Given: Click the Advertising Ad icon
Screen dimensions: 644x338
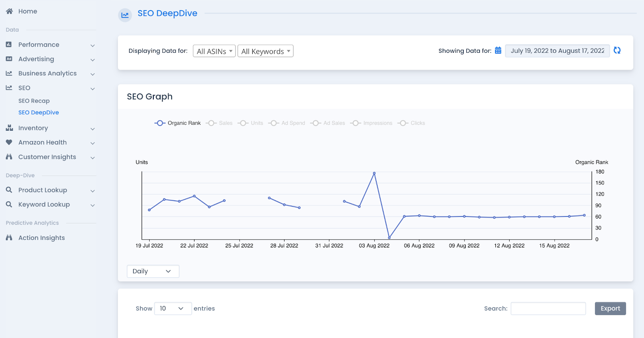Looking at the screenshot, I should [x=9, y=59].
